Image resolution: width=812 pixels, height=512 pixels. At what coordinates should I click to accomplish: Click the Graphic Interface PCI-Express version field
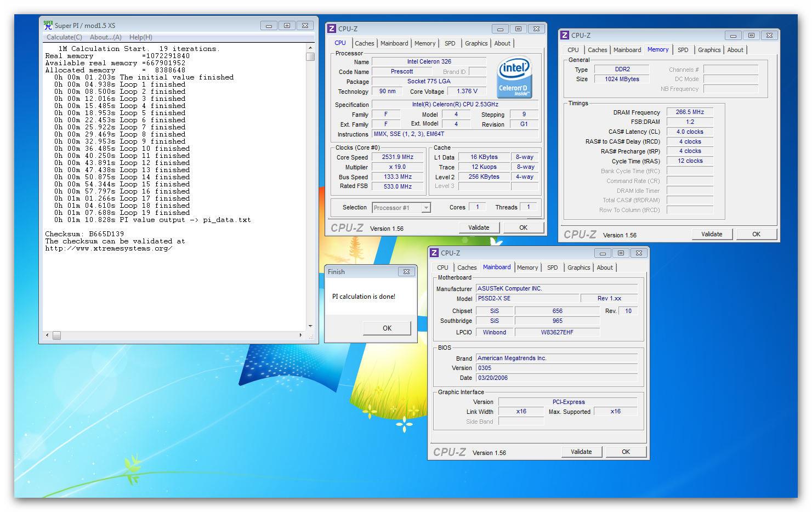click(568, 402)
